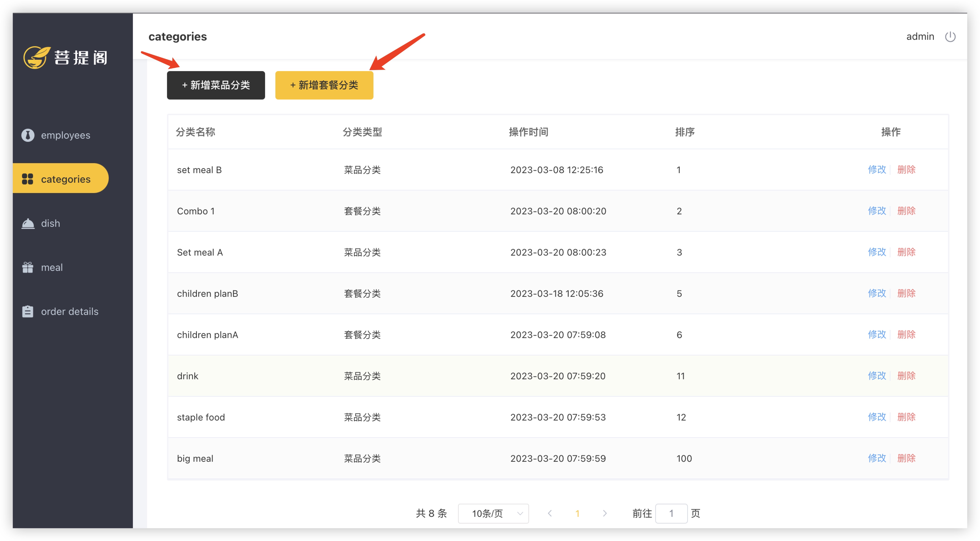Viewport: 980px width, 541px height.
Task: Click the employees tie icon
Action: pos(28,135)
